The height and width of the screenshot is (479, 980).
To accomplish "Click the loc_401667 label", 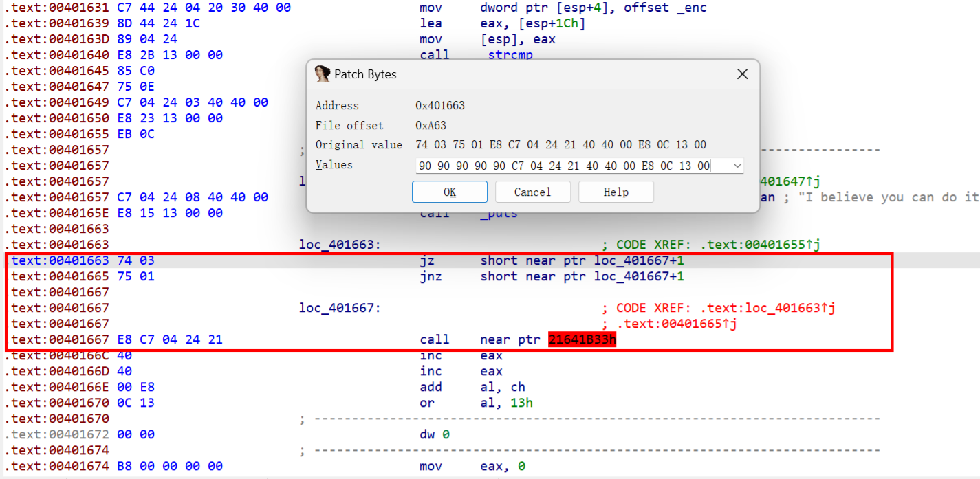I will [x=340, y=308].
